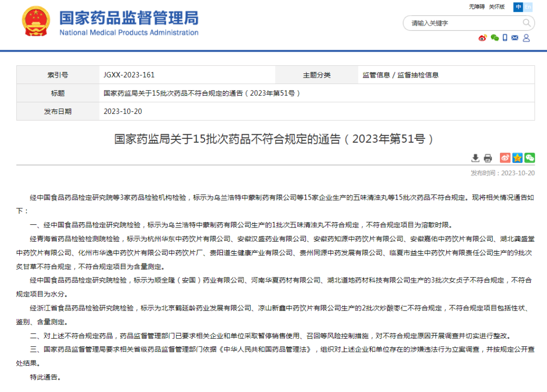
Task: Switch to 关怀版 care mode
Action: pos(497,7)
